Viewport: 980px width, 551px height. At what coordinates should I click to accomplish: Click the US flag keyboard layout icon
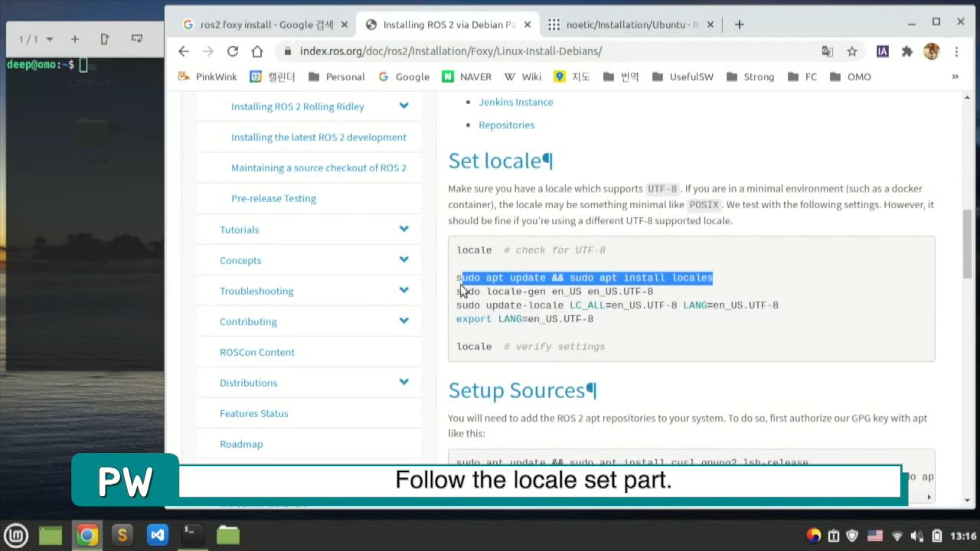coord(874,536)
